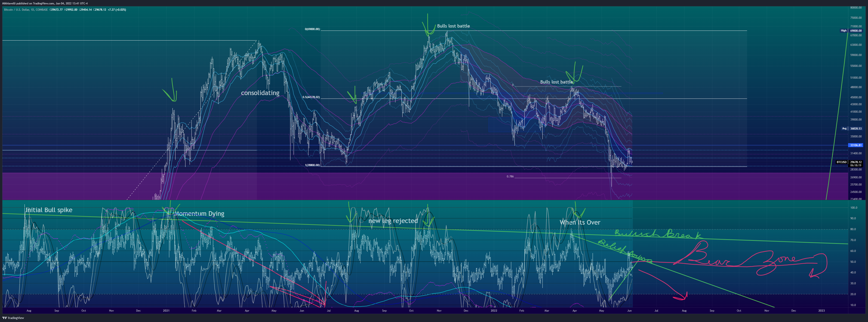Image resolution: width=868 pixels, height=322 pixels.
Task: Click the 50.0 oscillator scale label
Action: point(853,262)
